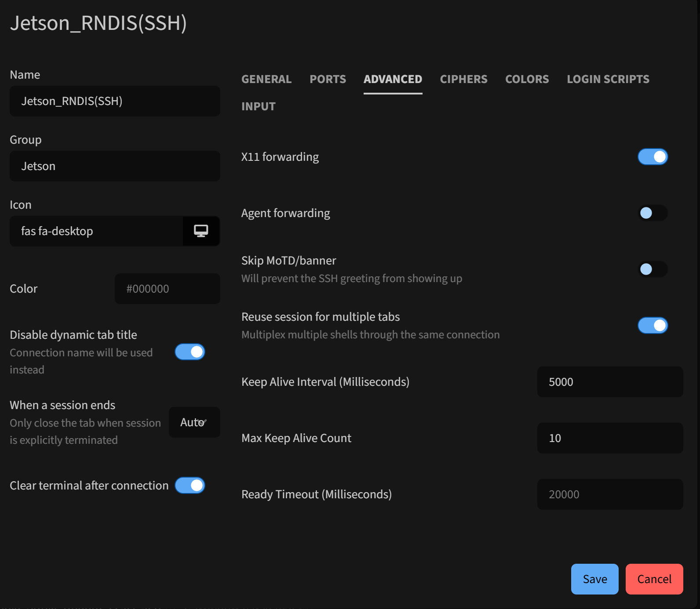Viewport: 700px width, 609px height.
Task: Save the connection profile
Action: point(594,579)
